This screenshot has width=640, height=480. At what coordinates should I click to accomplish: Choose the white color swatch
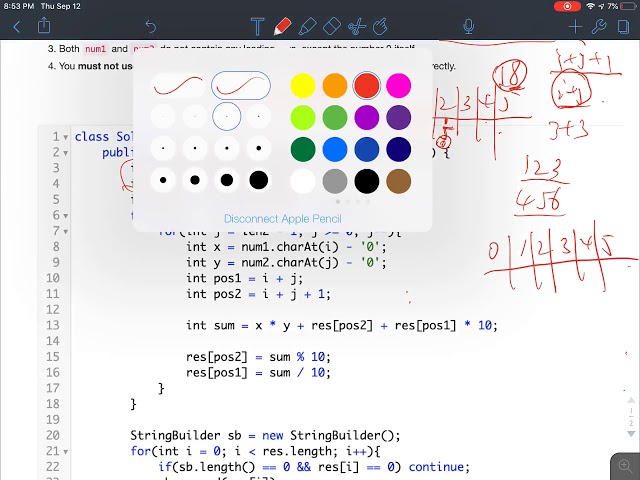point(303,181)
